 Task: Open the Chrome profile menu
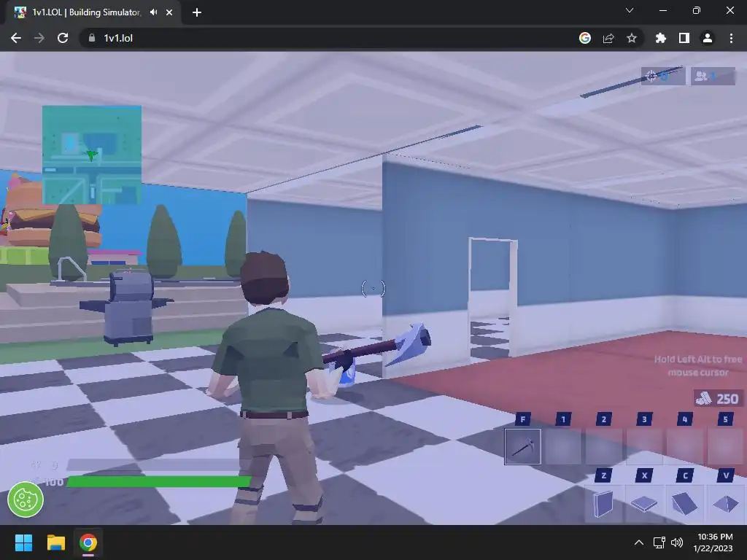708,38
